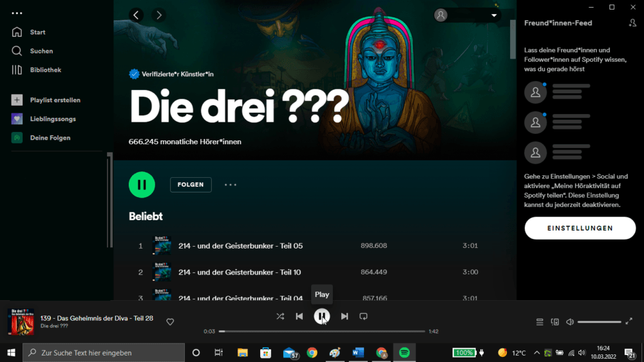Navigate back with the left arrow
The height and width of the screenshot is (362, 644).
pos(137,15)
